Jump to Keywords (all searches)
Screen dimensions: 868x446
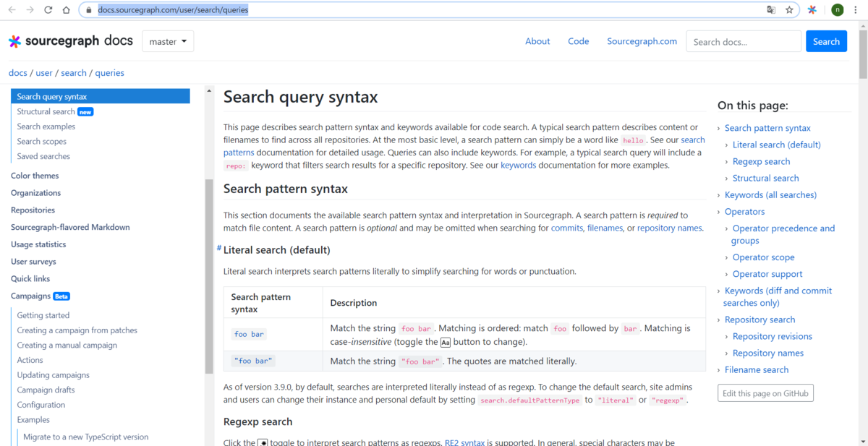[x=770, y=194]
